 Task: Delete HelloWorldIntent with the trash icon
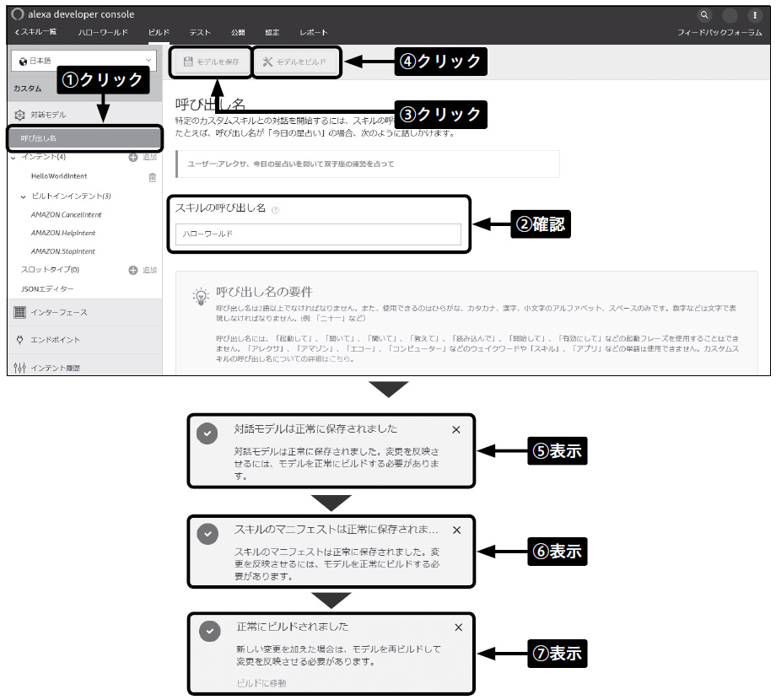(153, 176)
